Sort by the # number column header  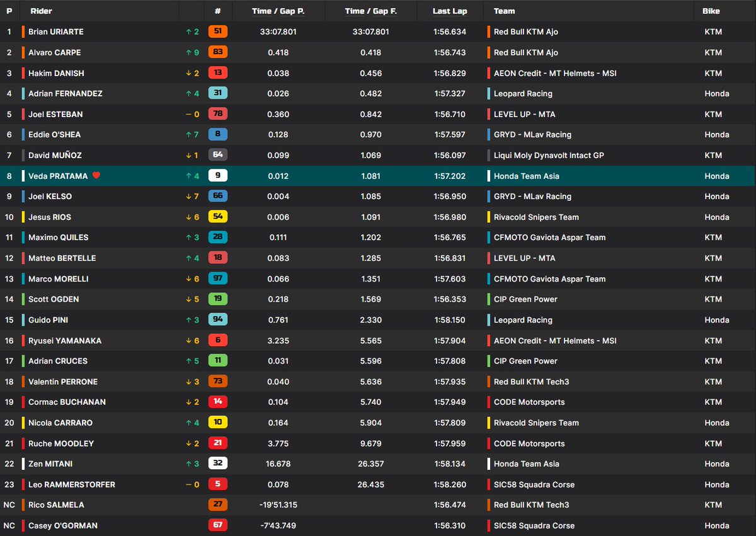(217, 11)
